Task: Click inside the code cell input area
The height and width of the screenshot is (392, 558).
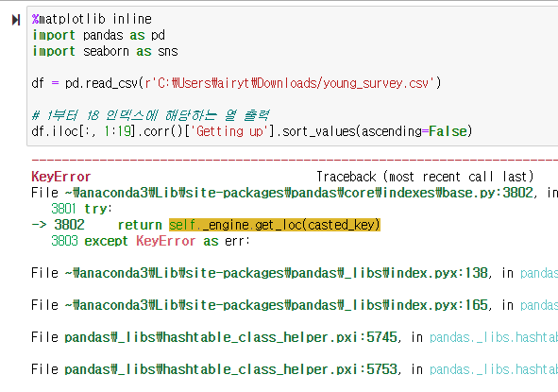Action: (x=292, y=76)
